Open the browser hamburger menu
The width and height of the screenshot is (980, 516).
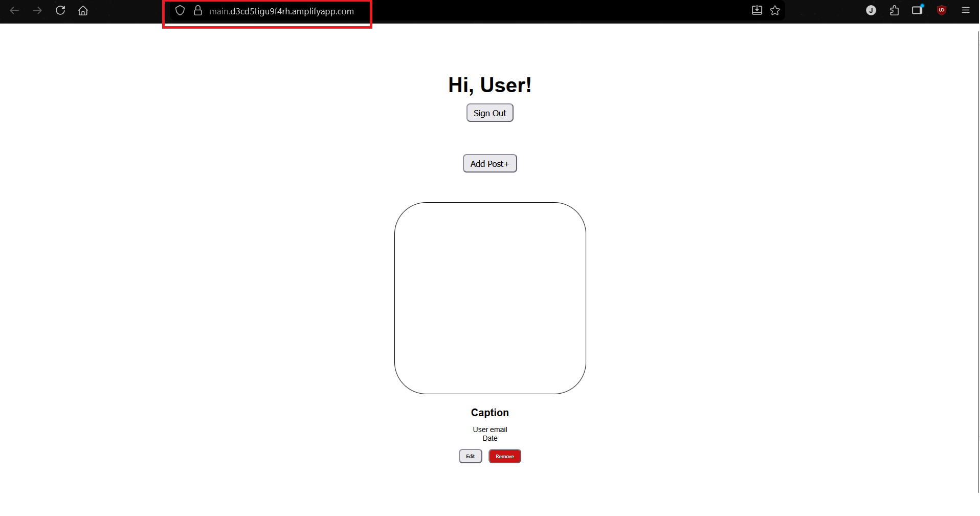coord(966,10)
